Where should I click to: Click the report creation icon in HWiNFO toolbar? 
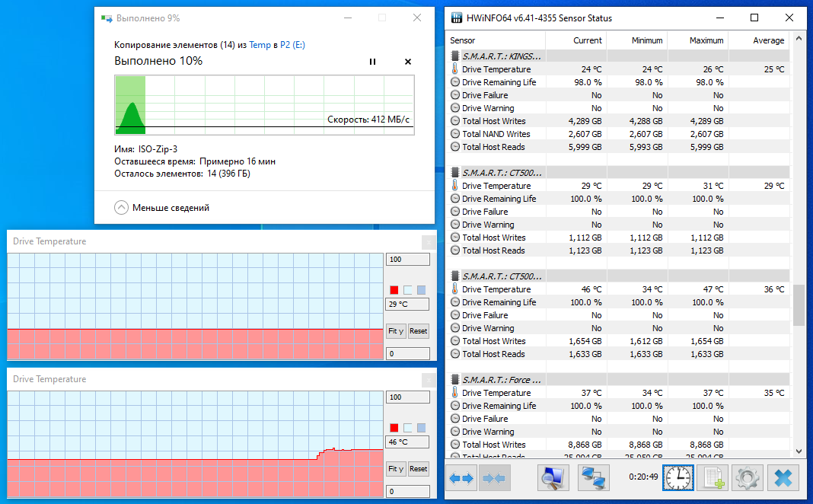point(713,477)
